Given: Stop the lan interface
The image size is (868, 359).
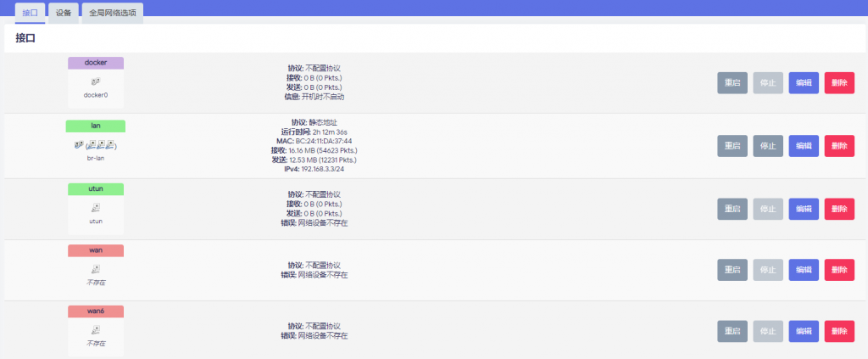Looking at the screenshot, I should tap(768, 146).
